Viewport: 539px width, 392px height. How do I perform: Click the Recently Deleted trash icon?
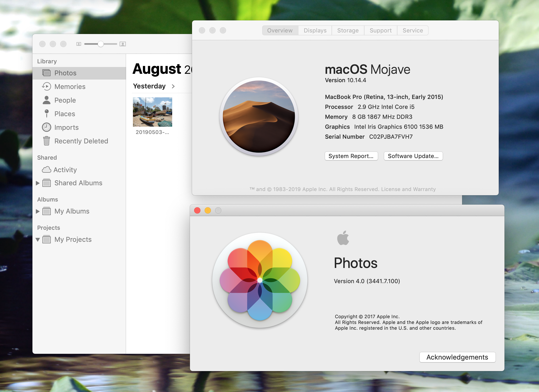coord(47,141)
